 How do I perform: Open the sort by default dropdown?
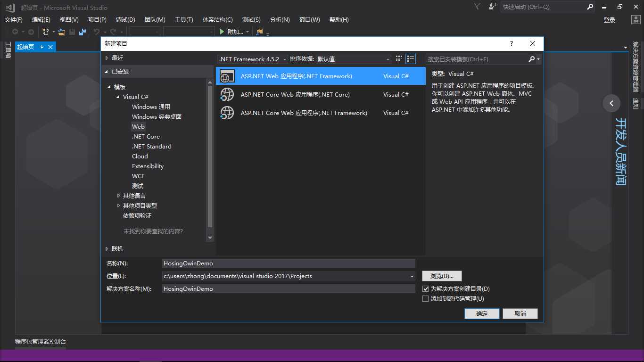click(354, 59)
